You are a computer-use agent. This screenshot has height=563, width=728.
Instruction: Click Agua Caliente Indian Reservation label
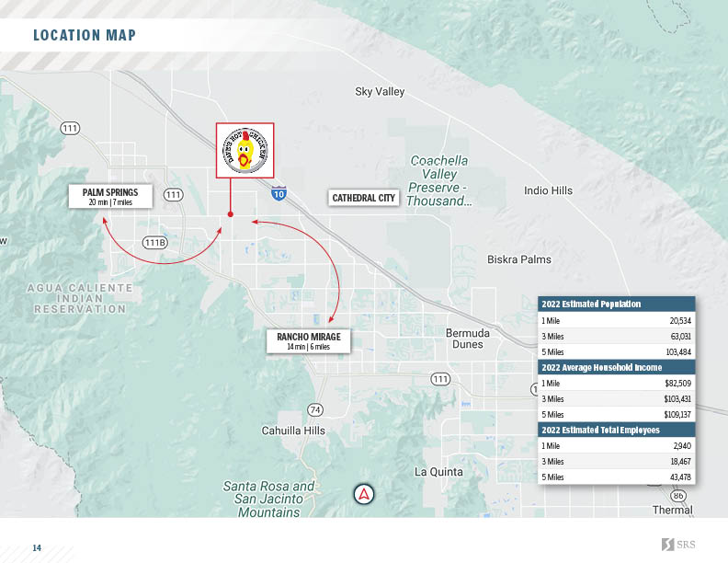(80, 299)
